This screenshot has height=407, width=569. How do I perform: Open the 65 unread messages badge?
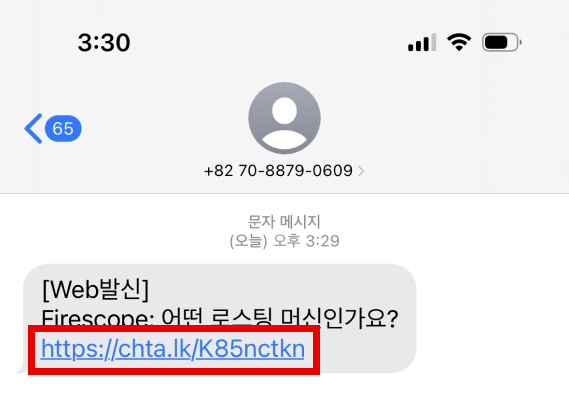[x=63, y=128]
